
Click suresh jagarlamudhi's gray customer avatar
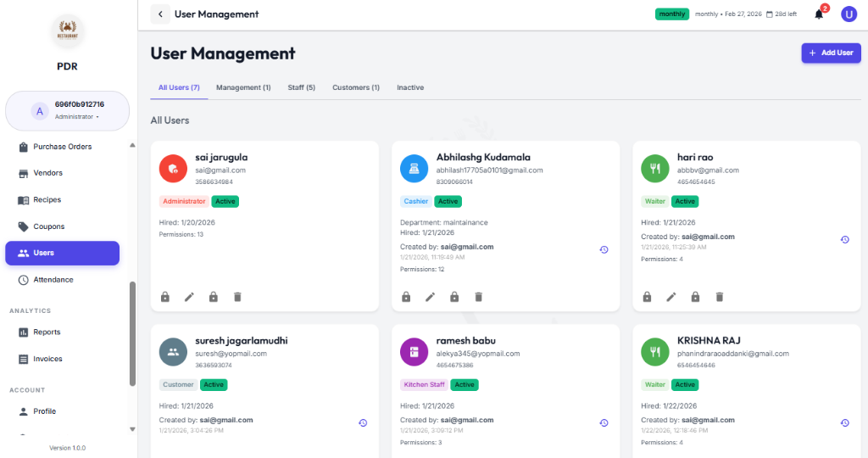click(x=173, y=352)
